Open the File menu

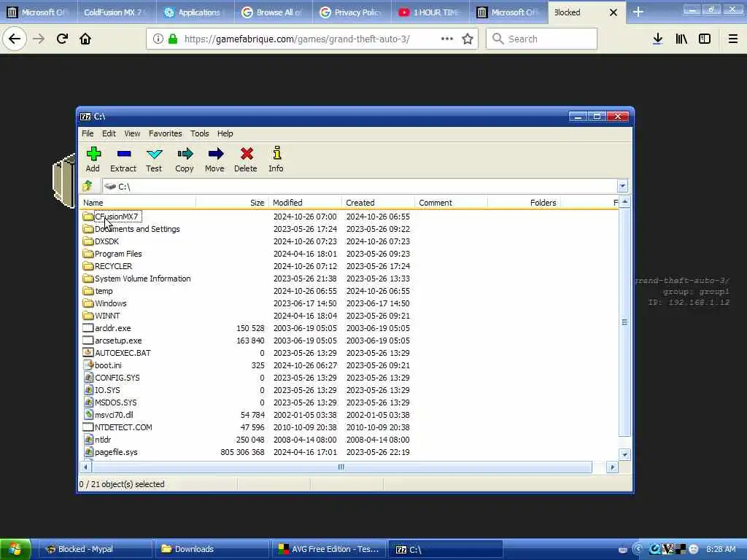point(88,134)
